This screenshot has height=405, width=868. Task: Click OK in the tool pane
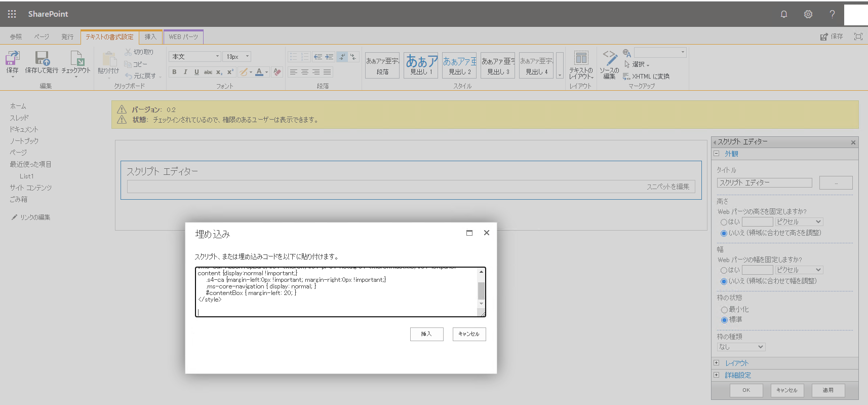(x=746, y=390)
